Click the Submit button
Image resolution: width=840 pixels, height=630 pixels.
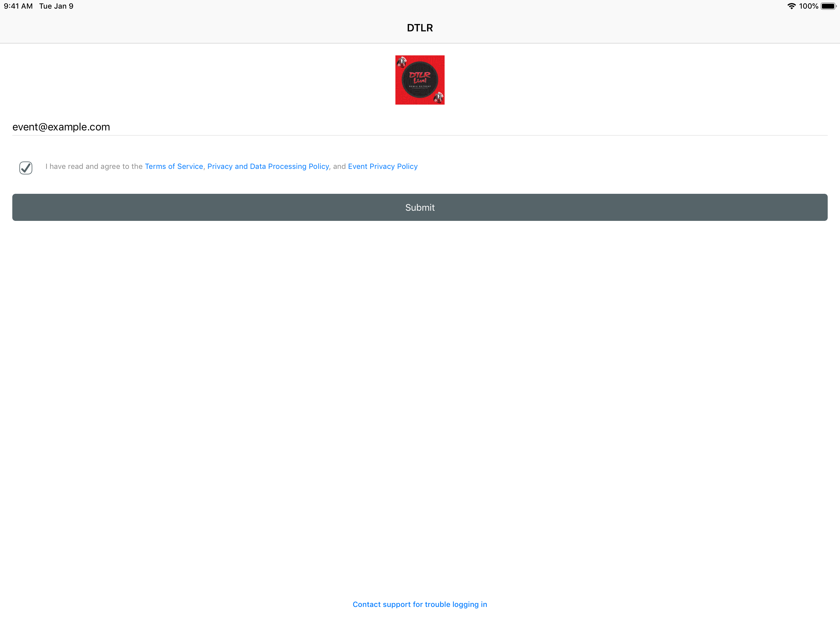point(420,207)
